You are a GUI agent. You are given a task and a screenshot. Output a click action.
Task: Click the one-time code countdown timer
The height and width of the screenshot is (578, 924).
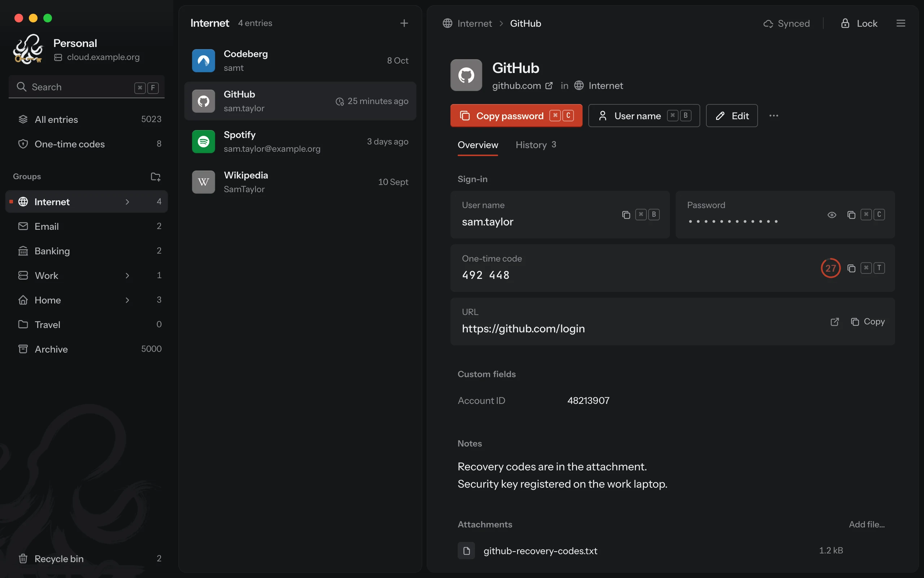[x=831, y=268]
